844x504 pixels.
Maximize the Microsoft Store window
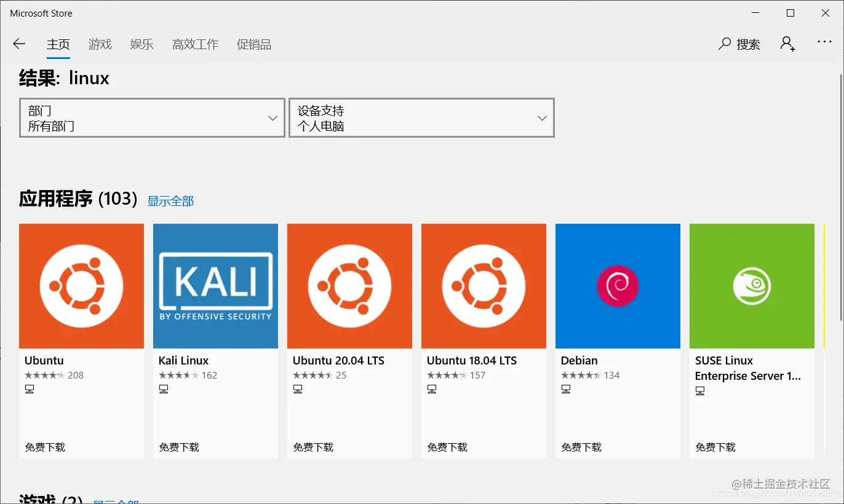[x=790, y=13]
